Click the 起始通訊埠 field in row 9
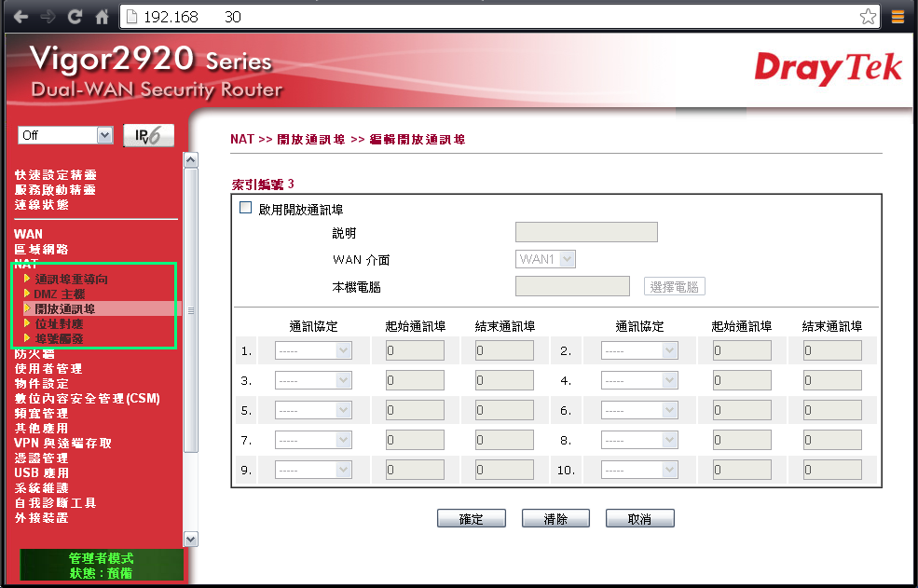Screen dimensions: 918x588 [x=415, y=470]
